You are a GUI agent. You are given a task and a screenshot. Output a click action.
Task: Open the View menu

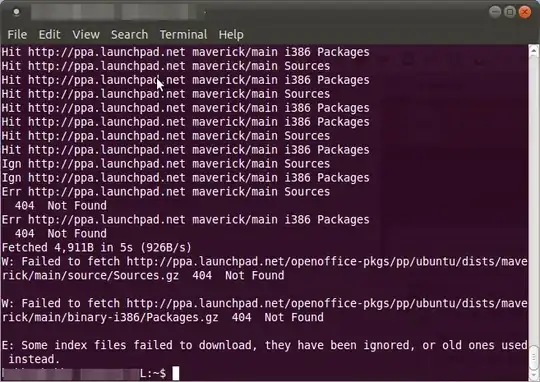[86, 34]
